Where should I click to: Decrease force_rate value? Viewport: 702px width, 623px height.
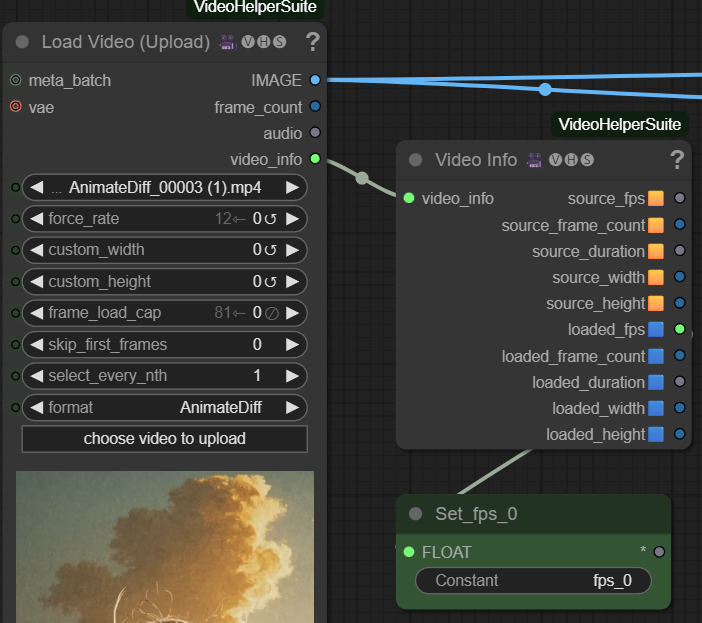point(37,218)
